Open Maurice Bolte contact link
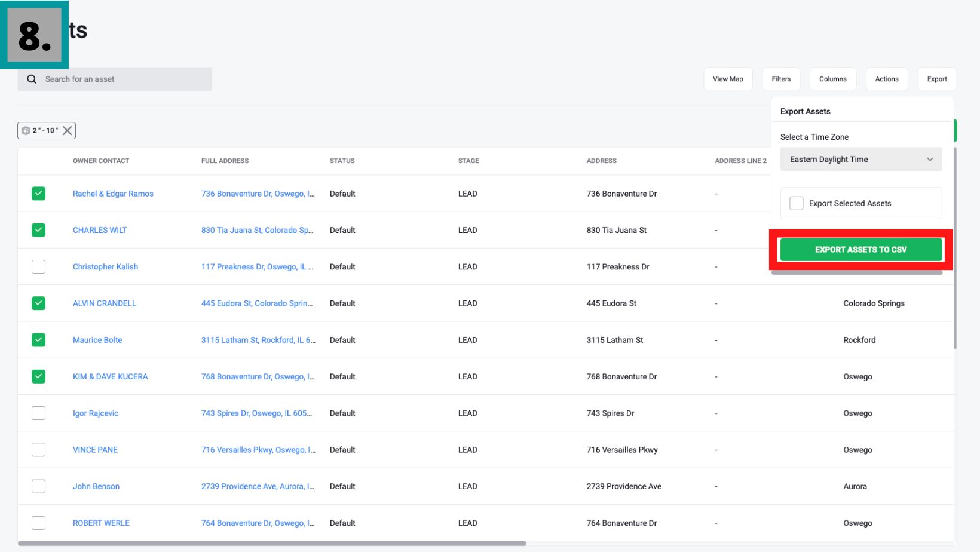Viewport: 980px width, 552px height. coord(97,340)
